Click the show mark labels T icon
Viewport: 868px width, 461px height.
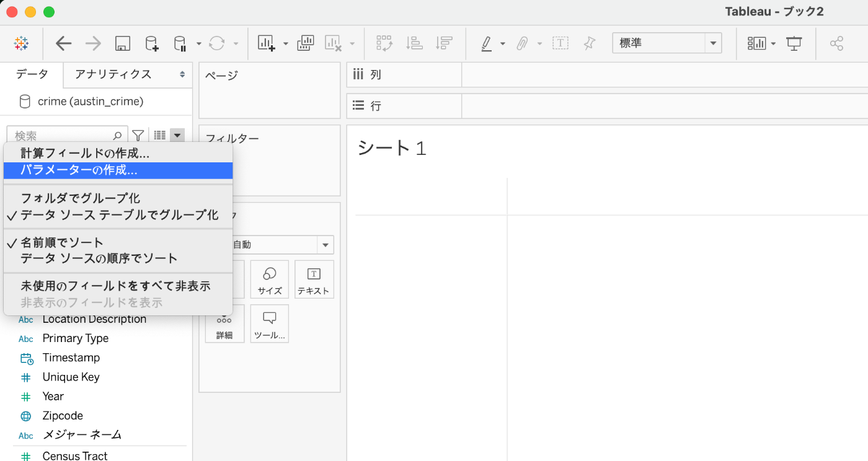pos(560,43)
